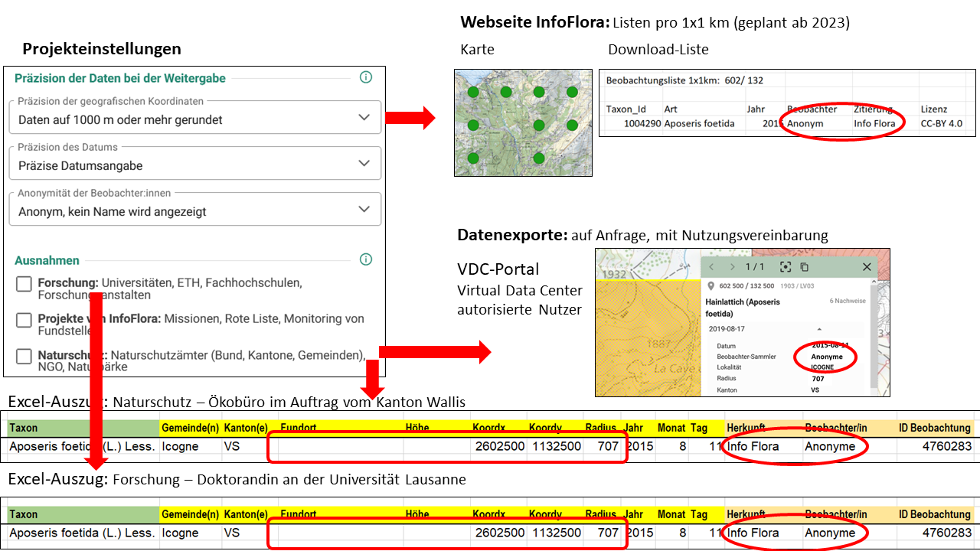980x551 pixels.
Task: Check the Naturschutz exception checkbox
Action: click(x=24, y=357)
